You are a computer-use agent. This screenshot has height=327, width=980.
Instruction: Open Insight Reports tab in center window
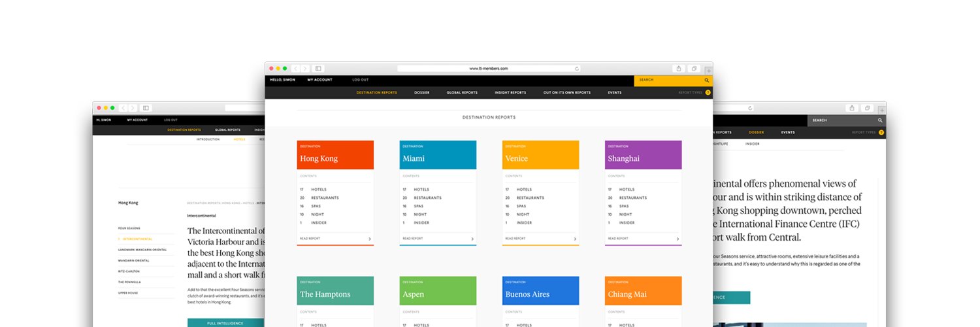(x=510, y=93)
